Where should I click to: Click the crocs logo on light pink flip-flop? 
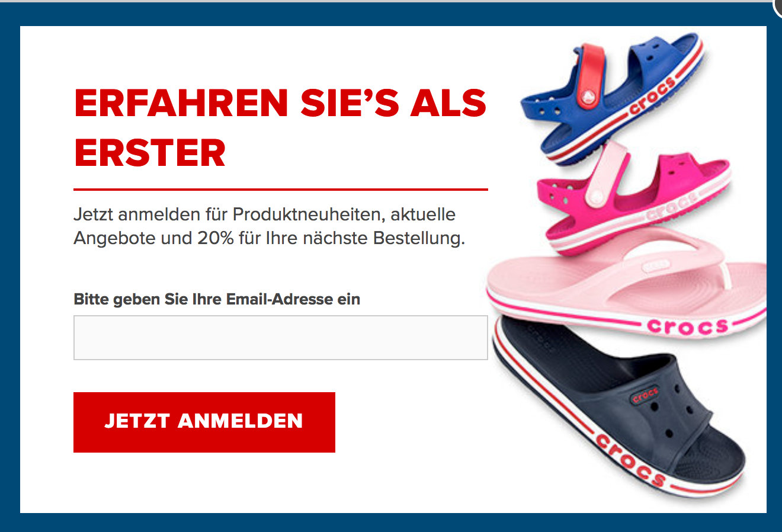point(687,326)
